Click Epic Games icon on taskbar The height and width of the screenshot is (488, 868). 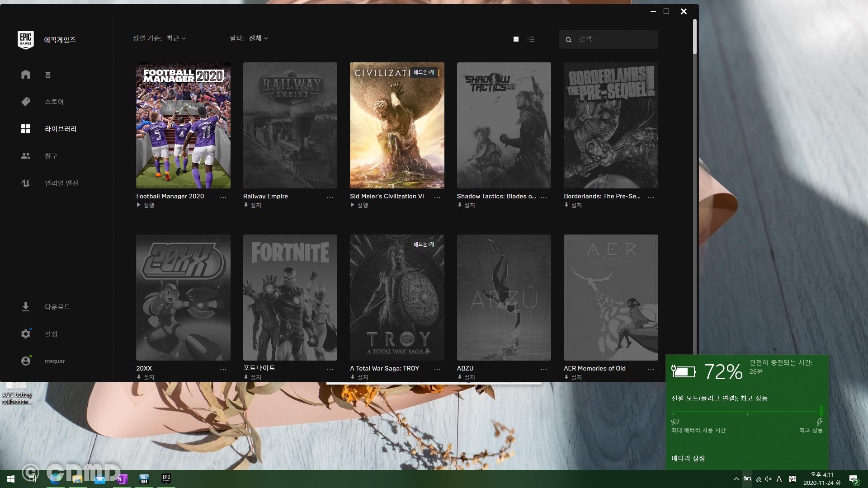166,479
